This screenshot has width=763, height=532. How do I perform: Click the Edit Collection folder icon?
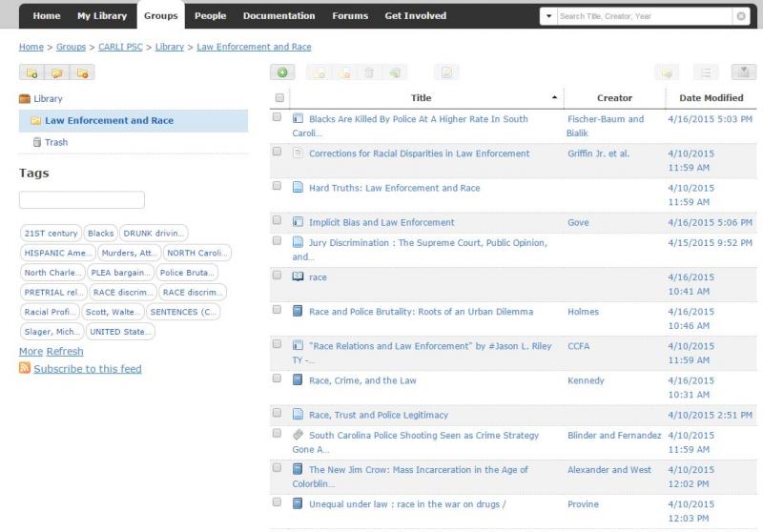coord(57,72)
